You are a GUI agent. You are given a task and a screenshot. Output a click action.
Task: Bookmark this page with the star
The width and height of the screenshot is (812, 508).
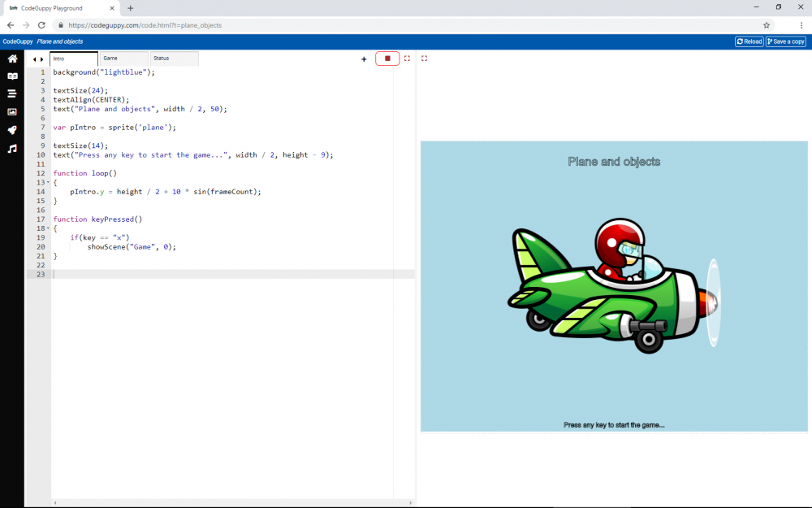(767, 25)
